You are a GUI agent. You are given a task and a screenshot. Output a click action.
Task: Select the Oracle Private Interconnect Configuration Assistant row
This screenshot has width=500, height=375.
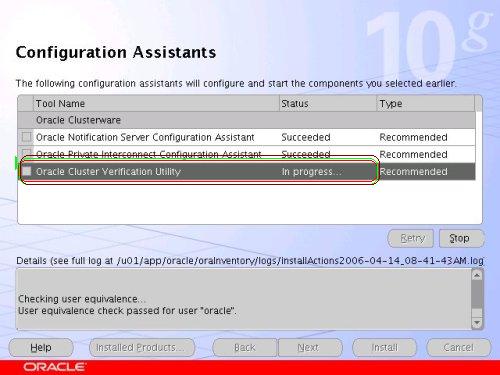(247, 154)
